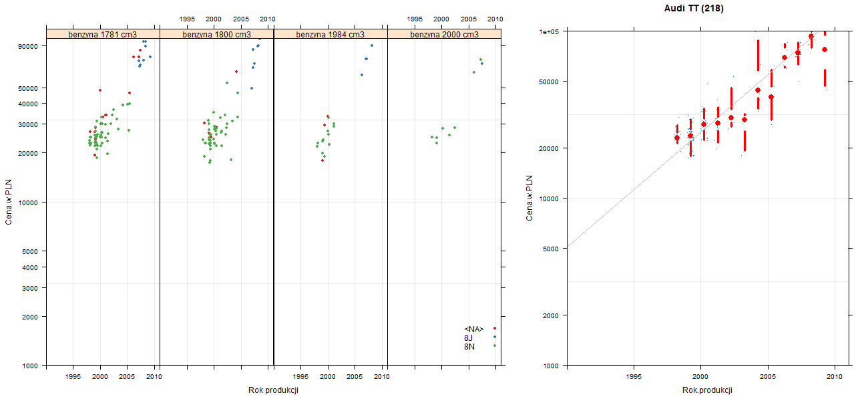Click the 50000 tick label in Audi TT chart
Screen dimensions: 868x401
coord(550,82)
